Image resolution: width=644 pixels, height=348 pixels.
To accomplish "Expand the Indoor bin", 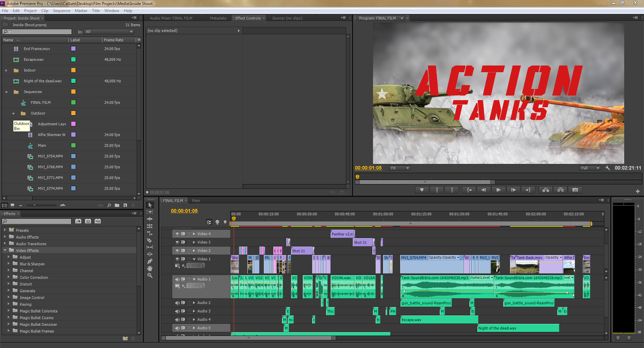I will [x=6, y=70].
